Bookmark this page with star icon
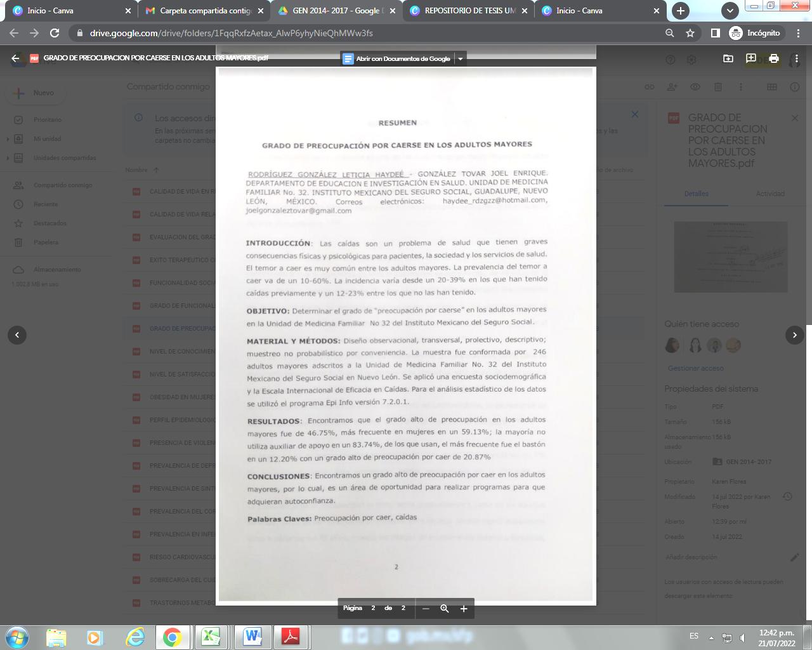 [x=690, y=33]
